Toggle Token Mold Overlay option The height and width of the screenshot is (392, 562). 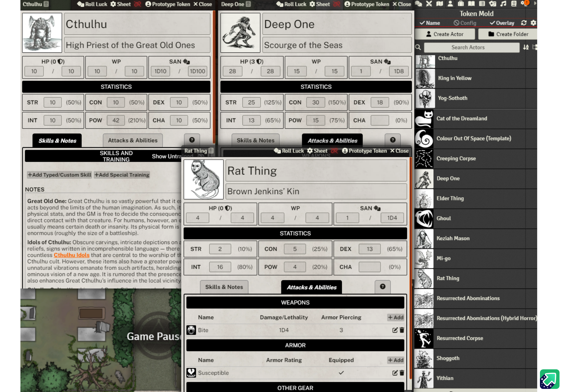[x=502, y=23]
